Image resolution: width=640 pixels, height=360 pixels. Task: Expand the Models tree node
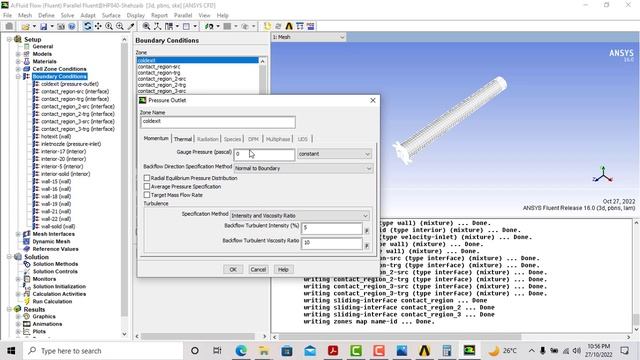(18, 54)
